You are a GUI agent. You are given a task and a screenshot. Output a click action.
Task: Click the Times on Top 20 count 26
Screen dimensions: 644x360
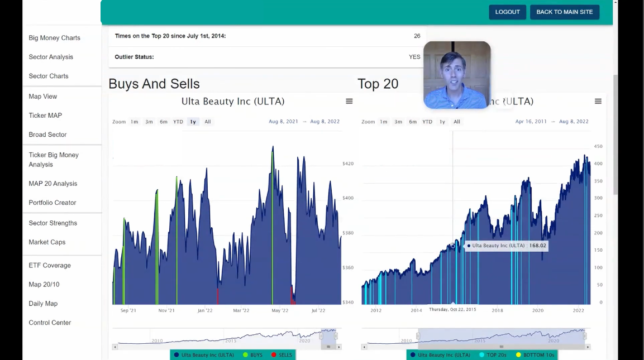click(417, 36)
